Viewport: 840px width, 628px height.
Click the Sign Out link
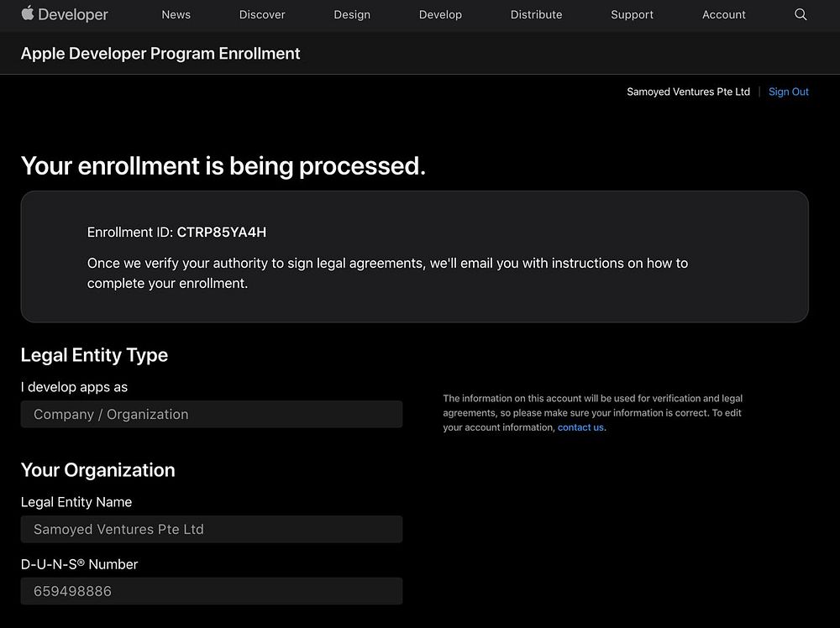click(x=789, y=92)
